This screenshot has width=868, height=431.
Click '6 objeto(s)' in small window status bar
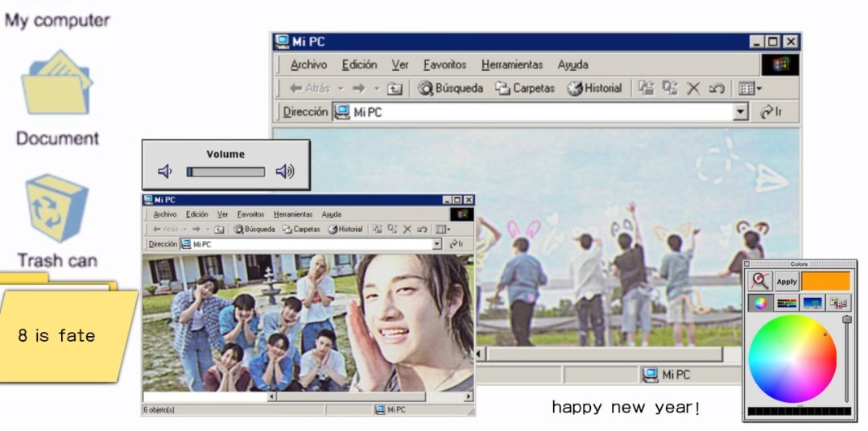pyautogui.click(x=159, y=410)
